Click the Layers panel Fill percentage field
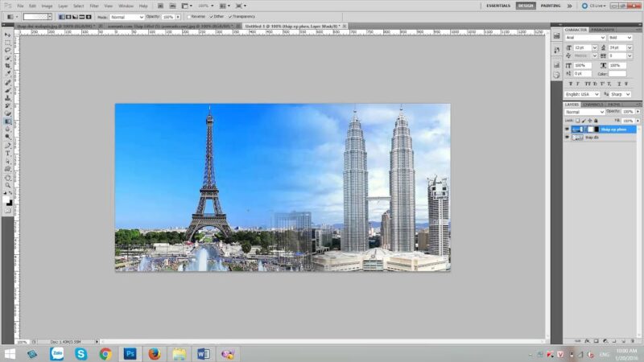Image resolution: width=644 pixels, height=362 pixels. click(628, 121)
